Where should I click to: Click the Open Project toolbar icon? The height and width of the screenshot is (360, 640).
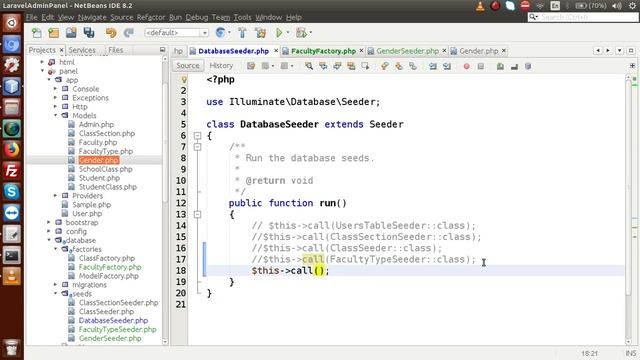pos(71,33)
